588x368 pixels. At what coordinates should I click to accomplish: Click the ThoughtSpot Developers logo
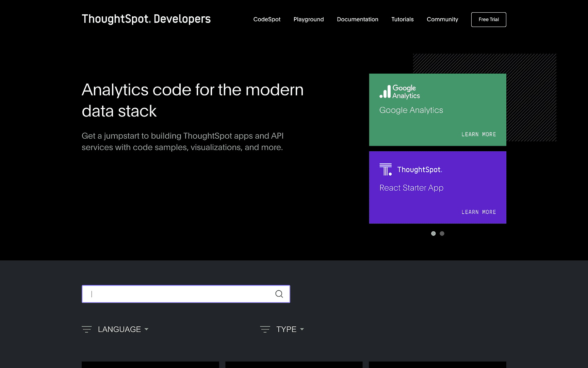[146, 19]
